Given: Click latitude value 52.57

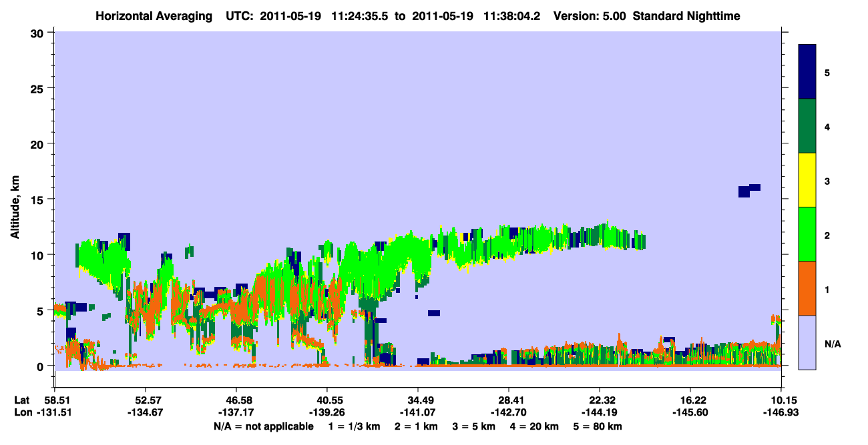Looking at the screenshot, I should coord(146,400).
